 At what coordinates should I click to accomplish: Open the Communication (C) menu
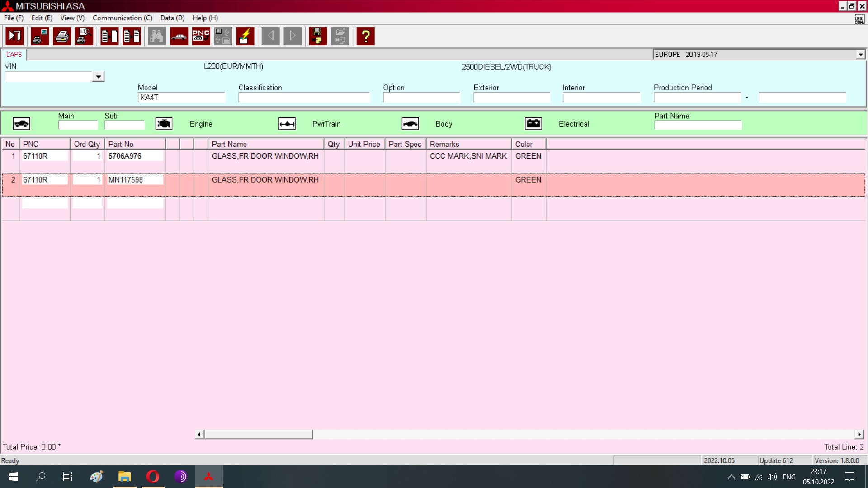122,18
